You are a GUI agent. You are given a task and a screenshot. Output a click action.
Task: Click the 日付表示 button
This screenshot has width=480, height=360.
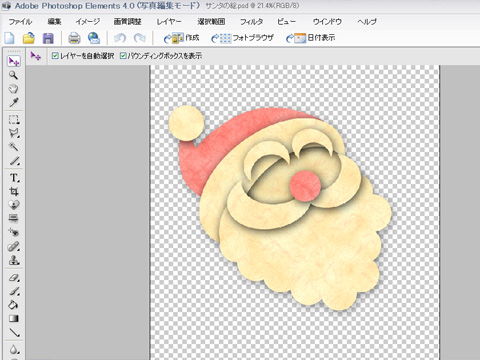tap(310, 38)
